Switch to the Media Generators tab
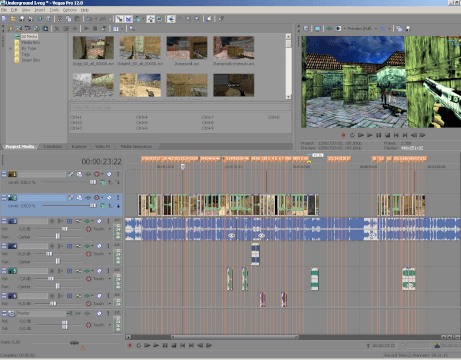 136,146
